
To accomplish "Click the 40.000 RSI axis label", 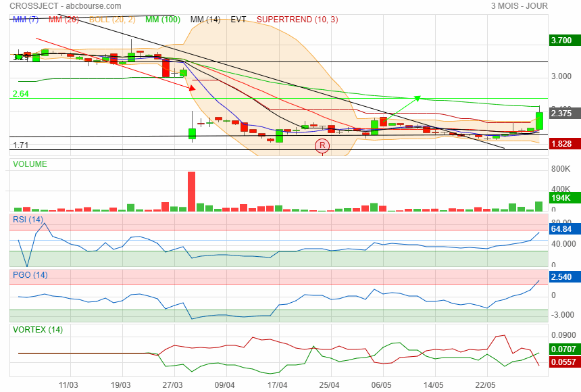I will click(563, 244).
